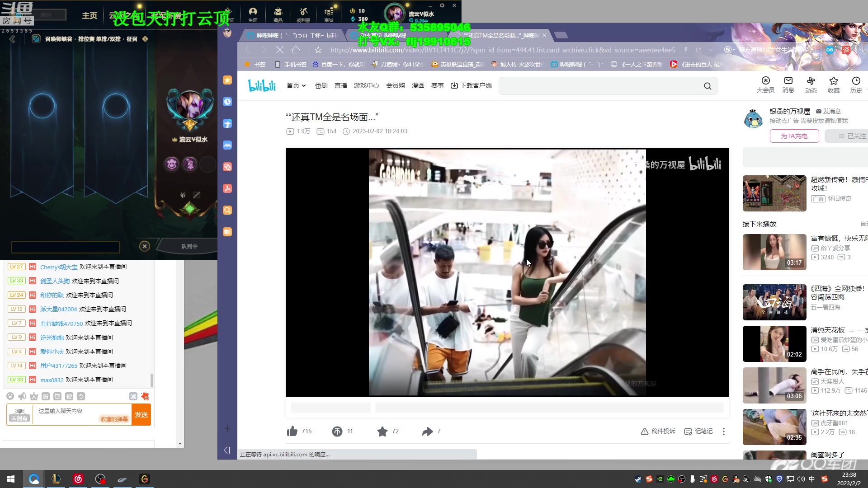Click user max0832 in chat
868x488 pixels.
tap(52, 380)
